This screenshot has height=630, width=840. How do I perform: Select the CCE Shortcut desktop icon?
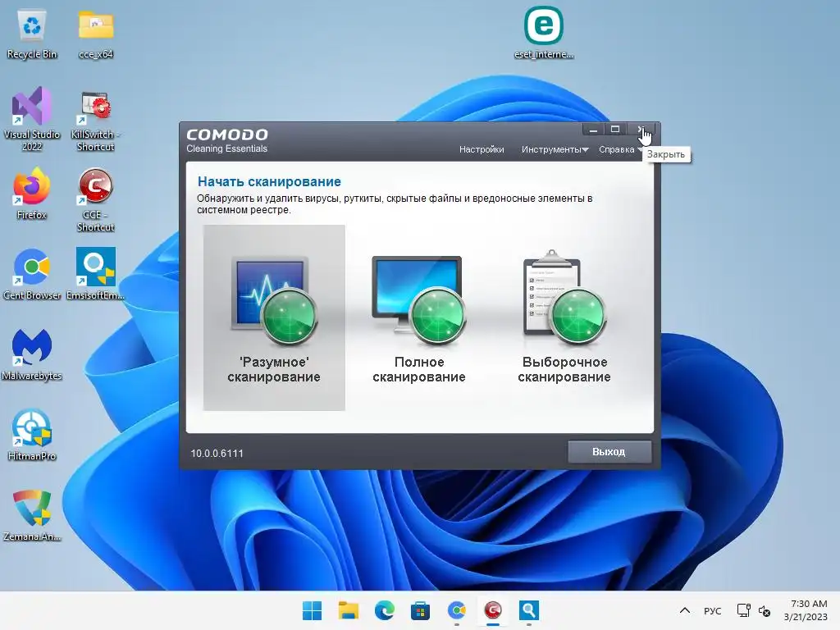(x=96, y=200)
